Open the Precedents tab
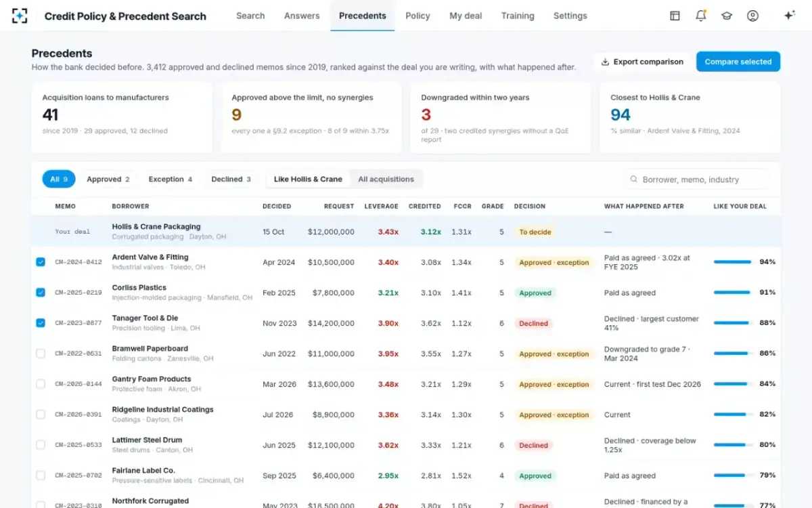Image resolution: width=812 pixels, height=508 pixels. coord(363,16)
